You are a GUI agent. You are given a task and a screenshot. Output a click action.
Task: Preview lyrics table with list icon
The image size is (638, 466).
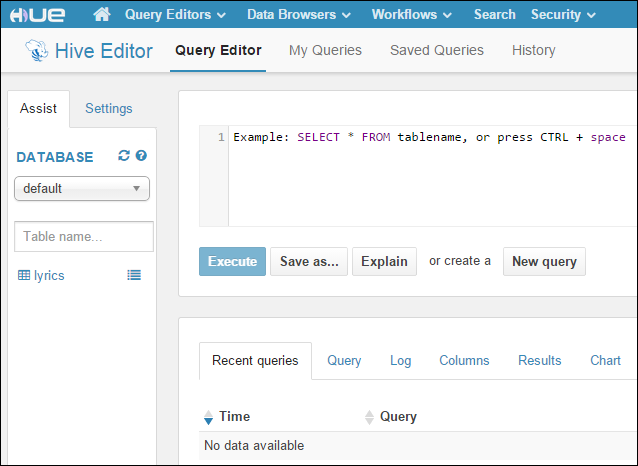[134, 275]
